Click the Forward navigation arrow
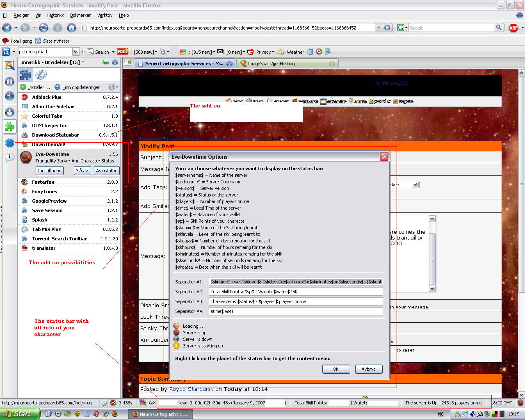The height and width of the screenshot is (420, 525). pos(25,28)
